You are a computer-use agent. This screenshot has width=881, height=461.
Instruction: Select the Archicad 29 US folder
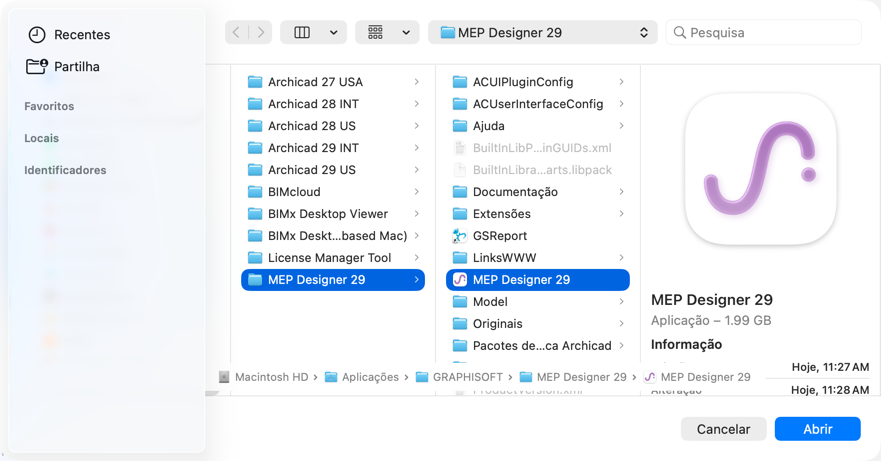tap(333, 170)
